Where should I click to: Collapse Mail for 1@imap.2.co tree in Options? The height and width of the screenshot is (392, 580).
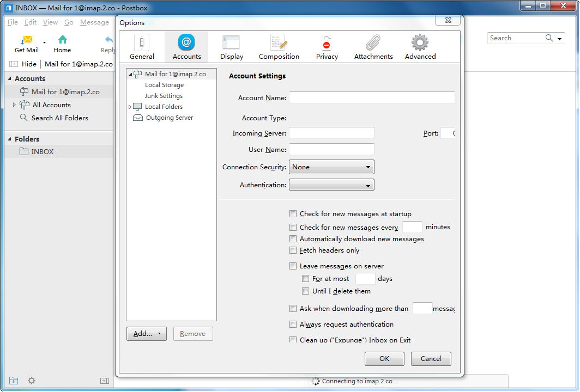pyautogui.click(x=130, y=74)
